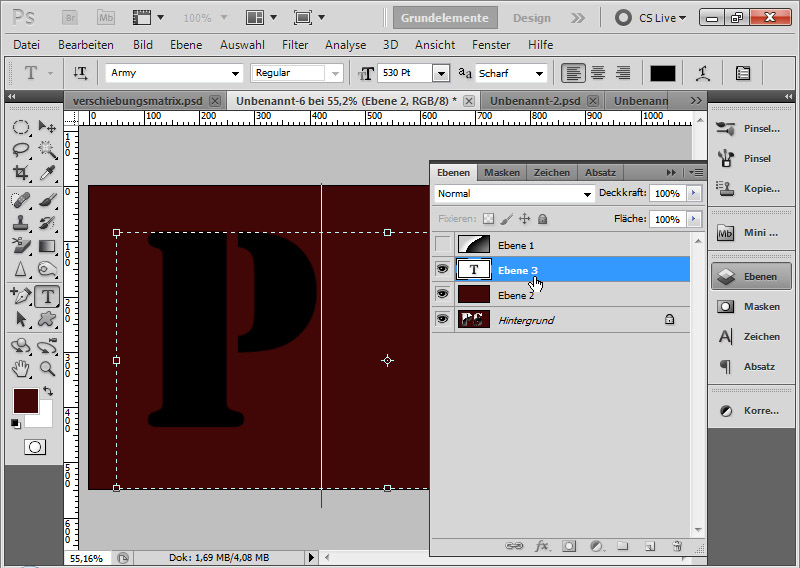Delete layer using the trash icon
The width and height of the screenshot is (800, 568).
tap(676, 546)
